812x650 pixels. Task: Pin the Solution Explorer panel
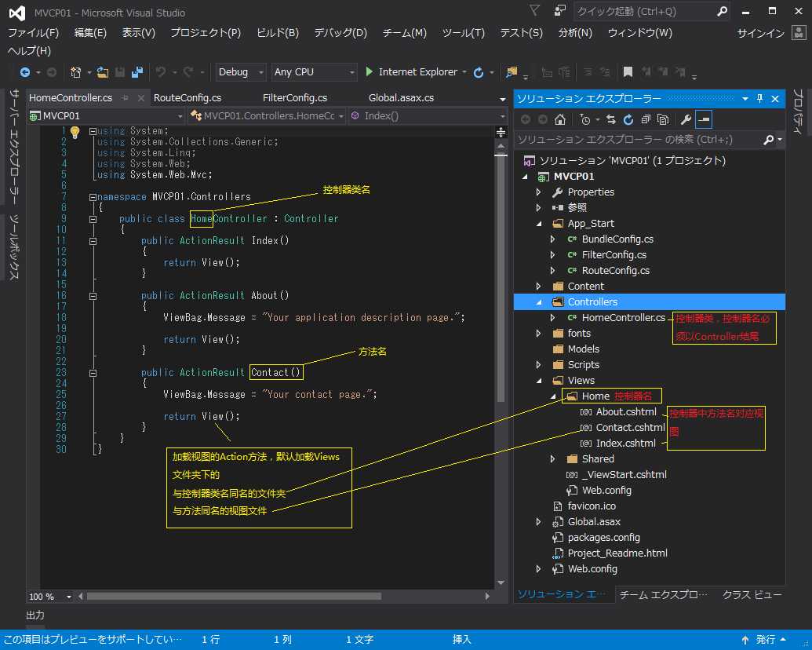pos(759,99)
